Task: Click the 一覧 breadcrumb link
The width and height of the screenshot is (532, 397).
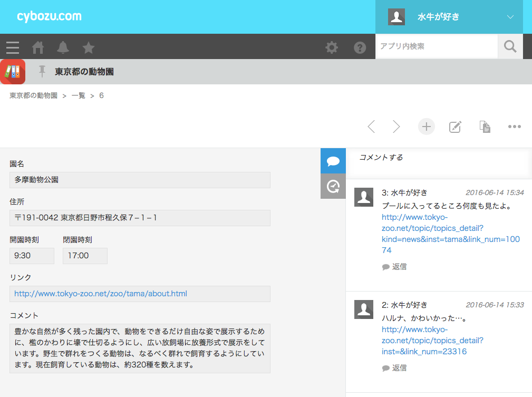Action: click(79, 95)
